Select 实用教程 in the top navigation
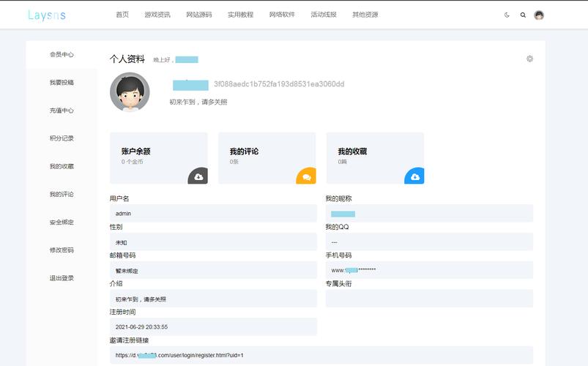588x366 pixels. 240,15
